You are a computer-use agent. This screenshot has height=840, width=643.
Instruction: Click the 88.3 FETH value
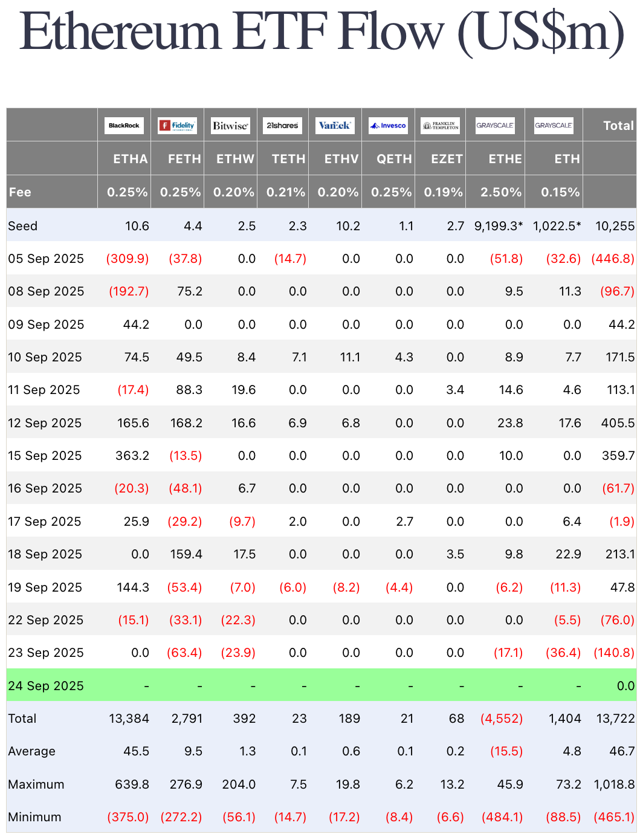pyautogui.click(x=189, y=390)
